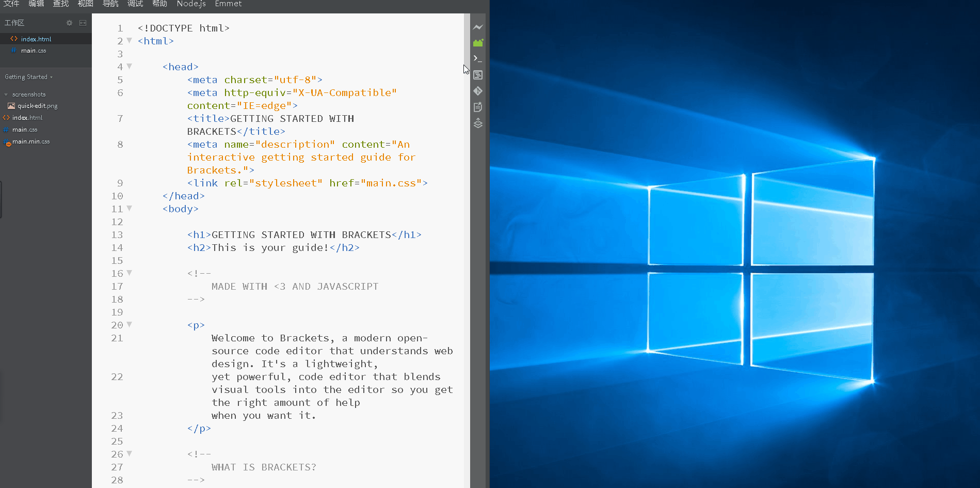Click the h1 'GETTING STARTED WITH BRACKETS' text
980x488 pixels.
301,234
